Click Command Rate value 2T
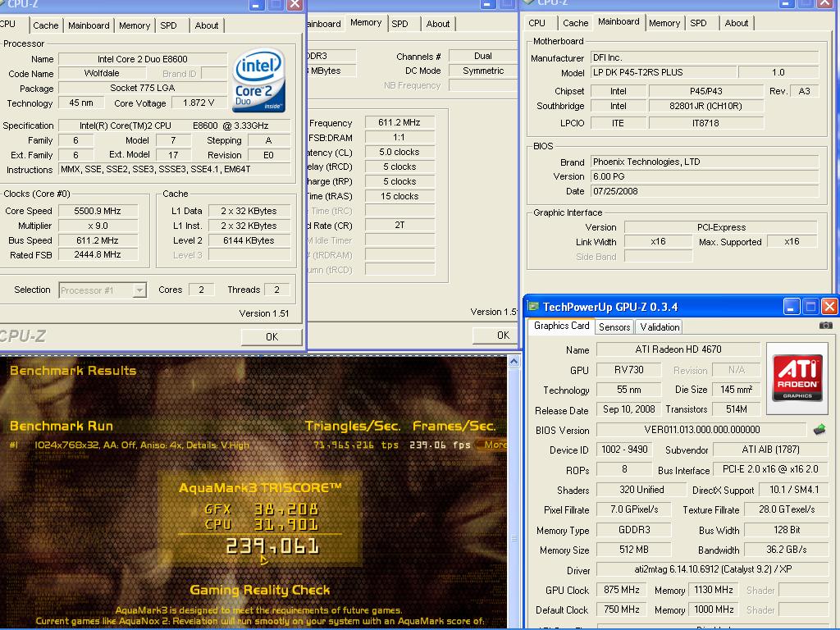Viewport: 840px width, 630px height. pyautogui.click(x=399, y=225)
